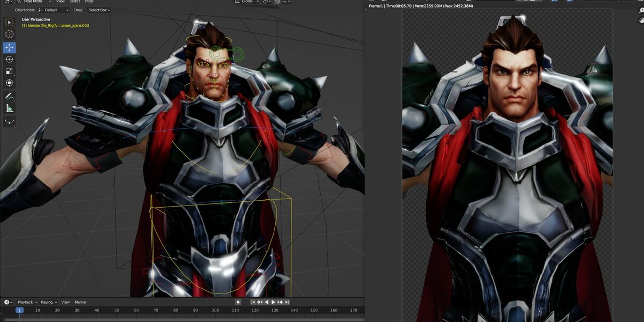Image resolution: width=644 pixels, height=322 pixels.
Task: Change the Orientation Default dropdown
Action: pyautogui.click(x=53, y=10)
